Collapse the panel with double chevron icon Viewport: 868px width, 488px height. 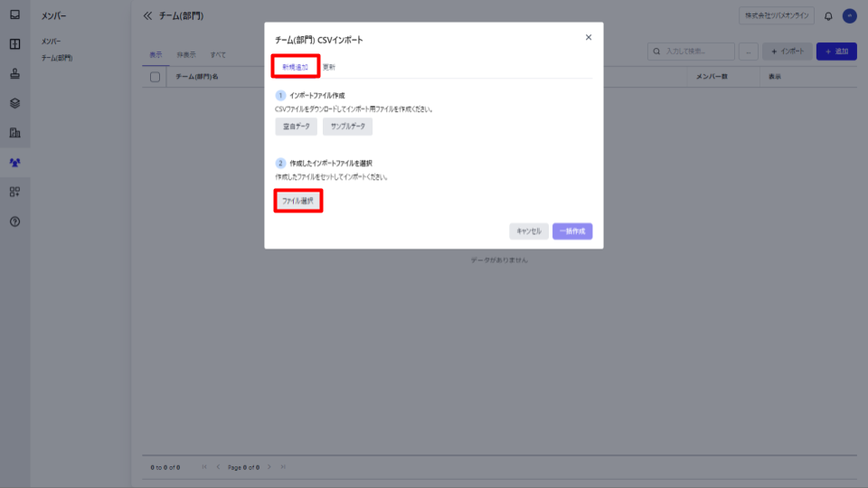click(x=147, y=16)
